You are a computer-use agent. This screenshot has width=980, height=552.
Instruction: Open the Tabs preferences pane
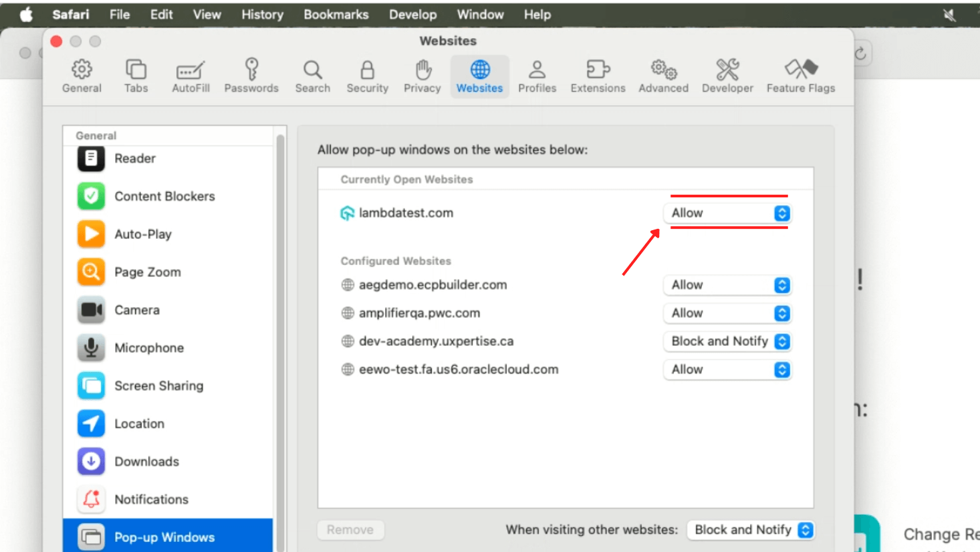pos(136,76)
